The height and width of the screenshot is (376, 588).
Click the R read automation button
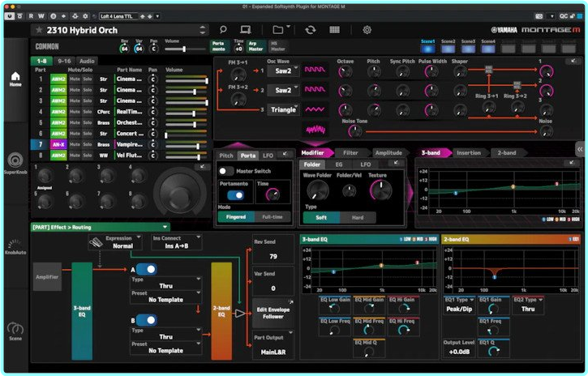31,16
